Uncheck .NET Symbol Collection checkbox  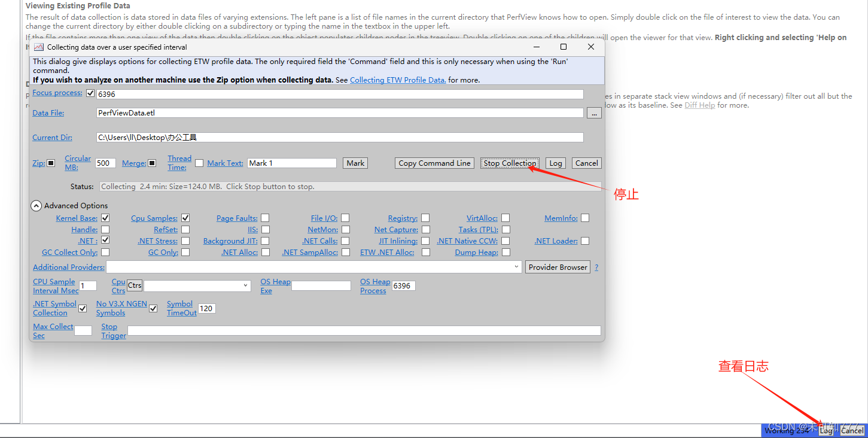(83, 308)
